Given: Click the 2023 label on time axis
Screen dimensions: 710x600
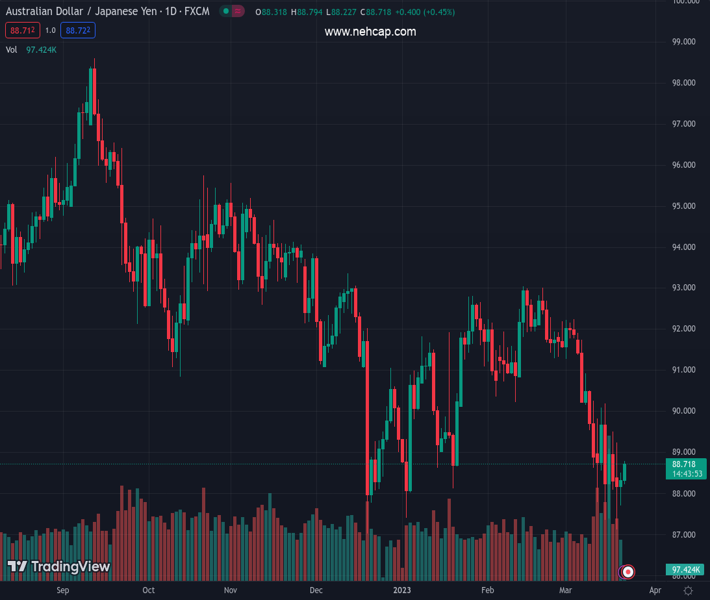Looking at the screenshot, I should [x=402, y=591].
